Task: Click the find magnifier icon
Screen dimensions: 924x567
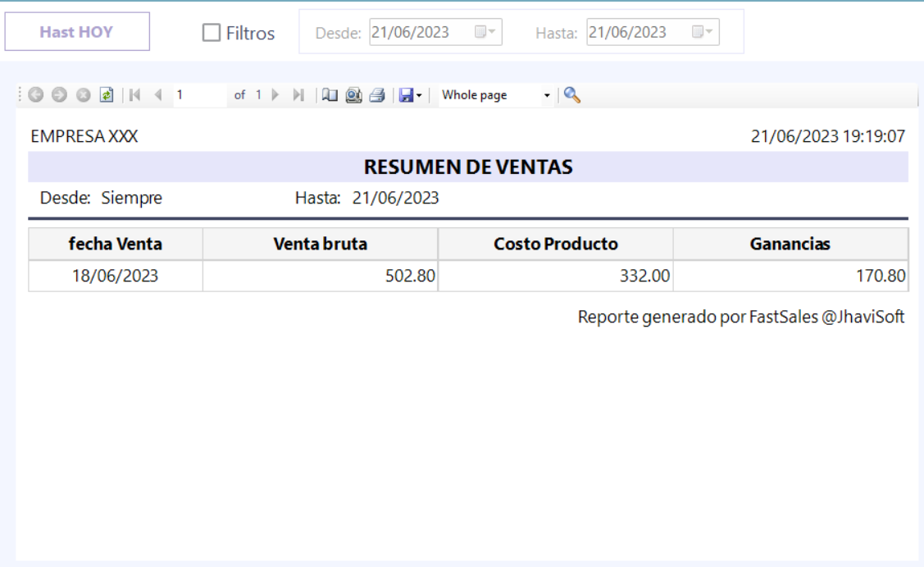Action: click(x=572, y=95)
